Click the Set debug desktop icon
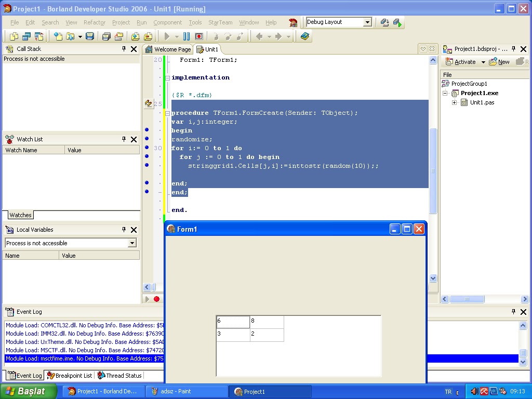 click(x=397, y=22)
